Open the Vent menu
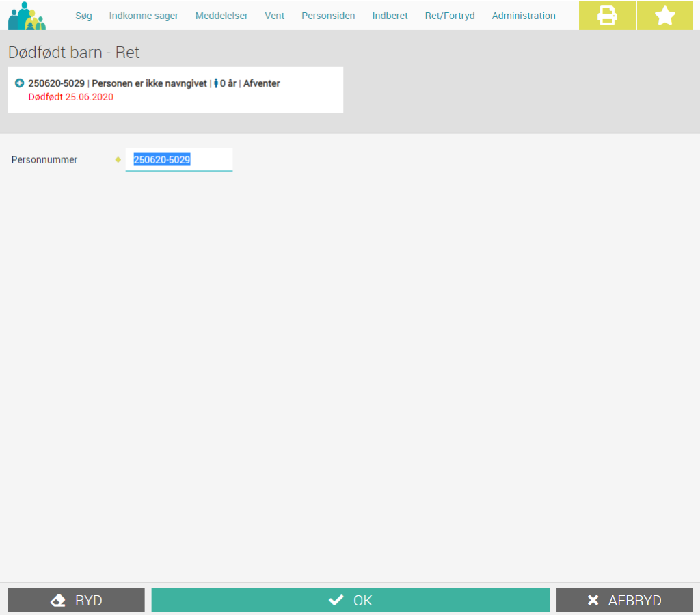The height and width of the screenshot is (615, 700). click(x=274, y=16)
